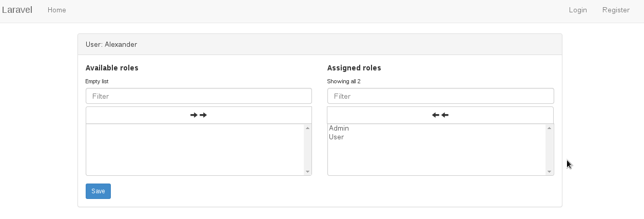Click the Laravel brand logo
The image size is (644, 219).
click(17, 10)
